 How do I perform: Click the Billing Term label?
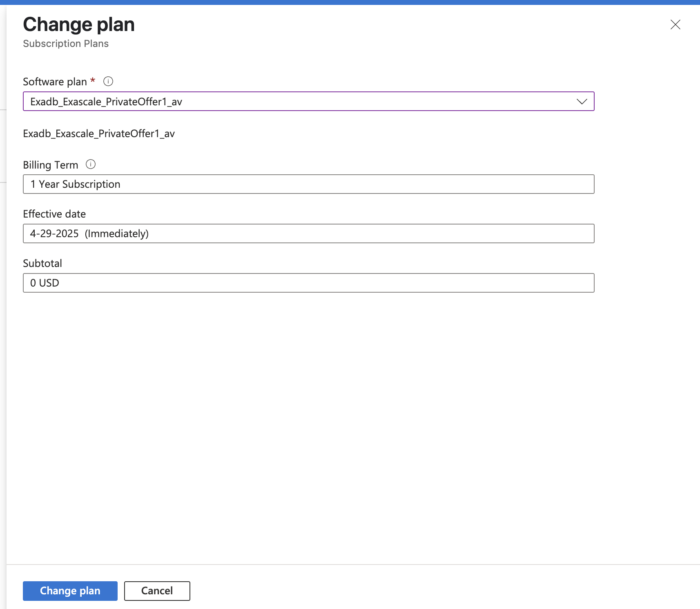coord(50,165)
